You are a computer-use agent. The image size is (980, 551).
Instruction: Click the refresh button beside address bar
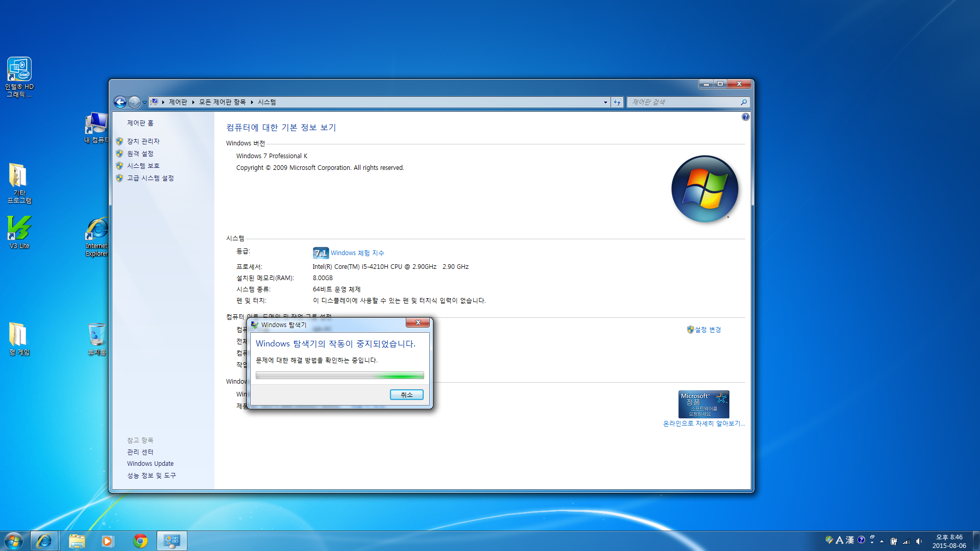click(x=617, y=102)
